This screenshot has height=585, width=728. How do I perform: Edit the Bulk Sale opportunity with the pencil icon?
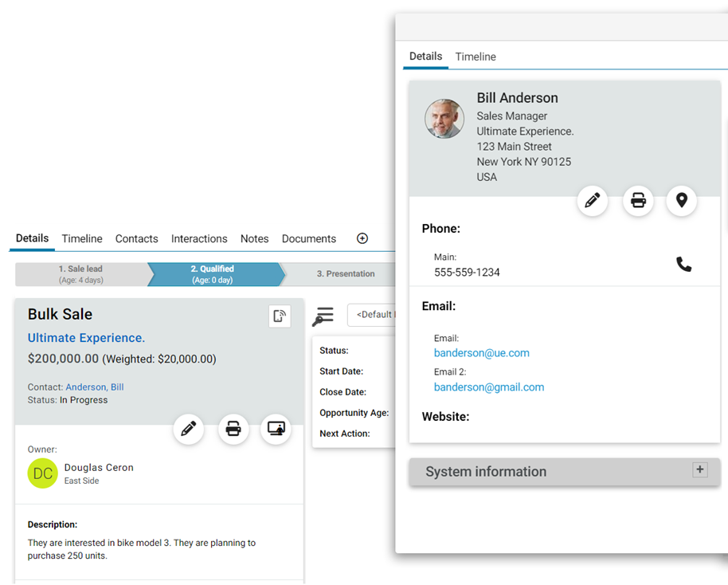[x=189, y=430]
